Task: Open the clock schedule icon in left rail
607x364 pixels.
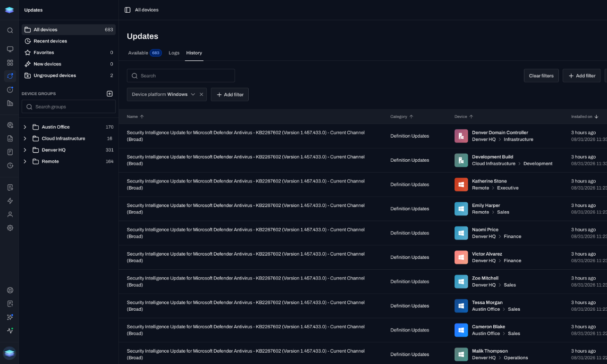Action: click(x=10, y=165)
